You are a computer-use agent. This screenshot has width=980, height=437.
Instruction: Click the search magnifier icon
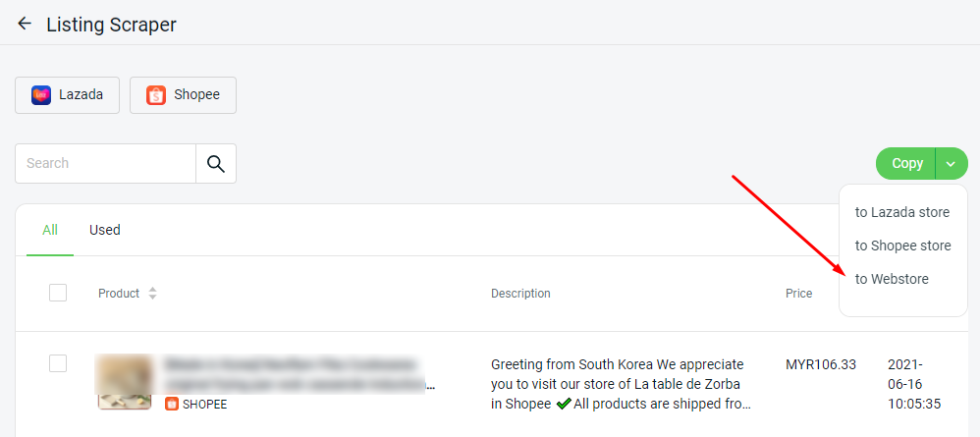(x=216, y=163)
